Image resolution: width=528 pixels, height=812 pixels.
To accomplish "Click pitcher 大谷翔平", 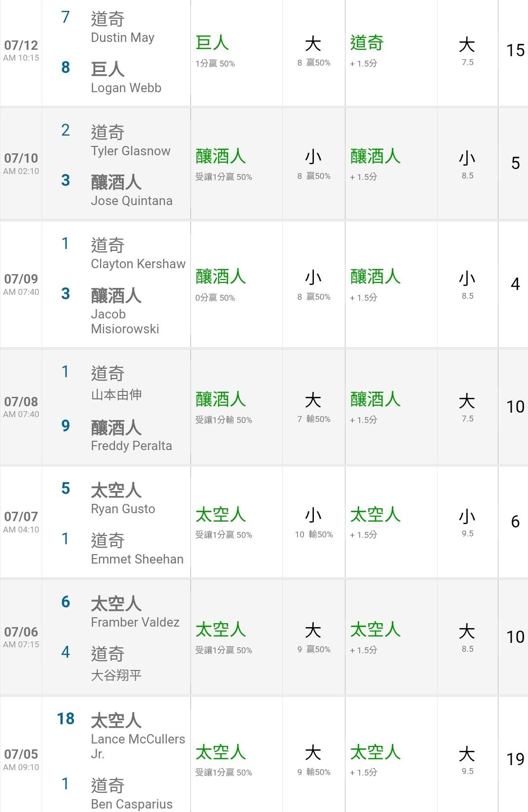I will (116, 675).
